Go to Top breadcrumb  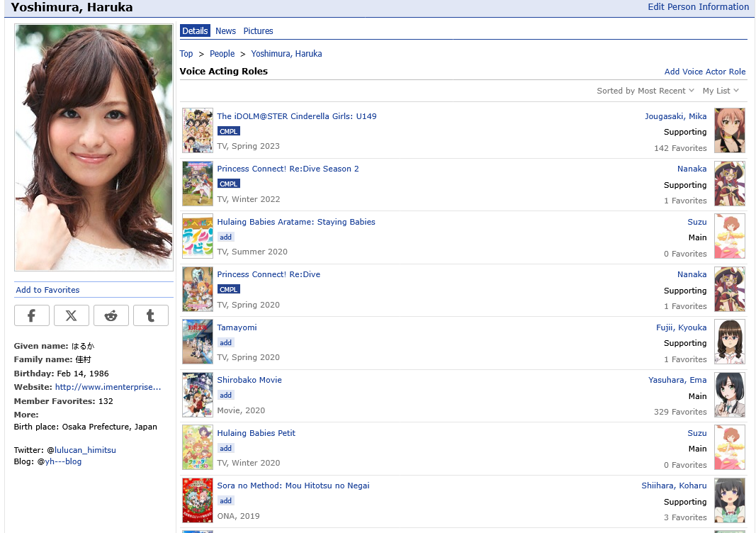[186, 54]
